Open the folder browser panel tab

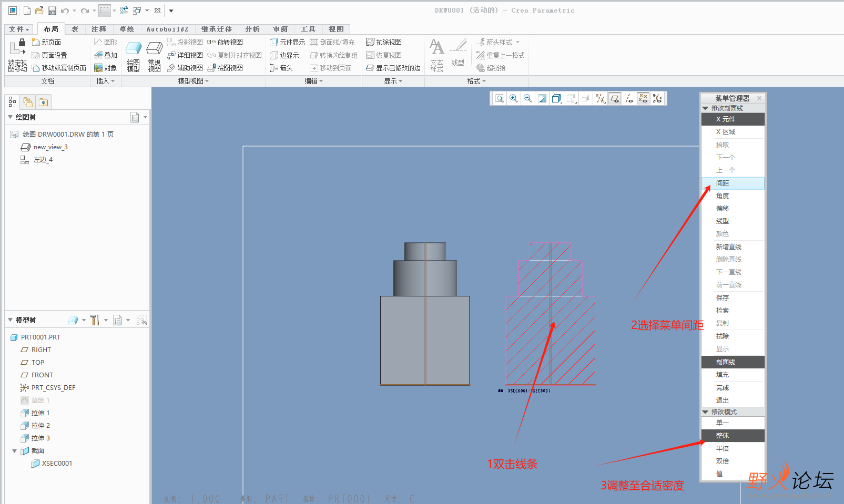[28, 102]
